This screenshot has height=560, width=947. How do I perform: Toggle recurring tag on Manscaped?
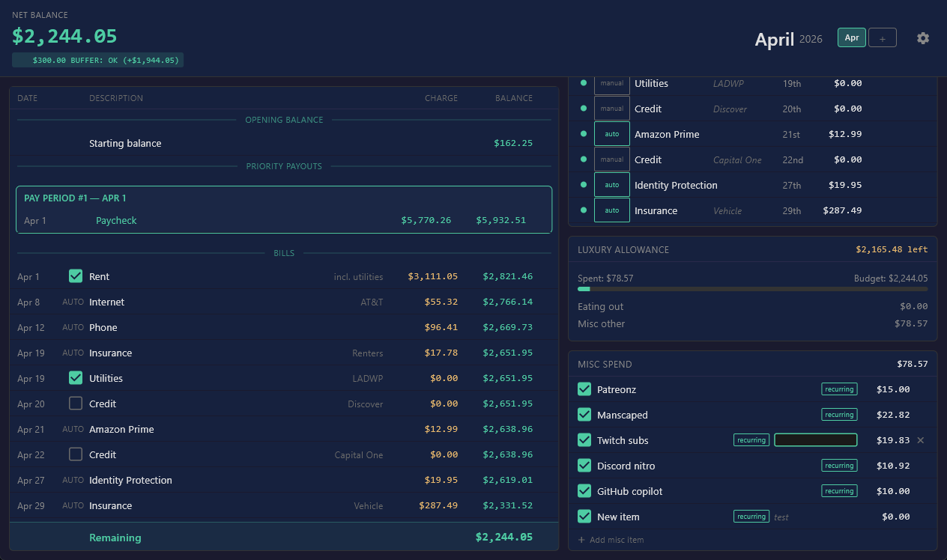tap(839, 415)
